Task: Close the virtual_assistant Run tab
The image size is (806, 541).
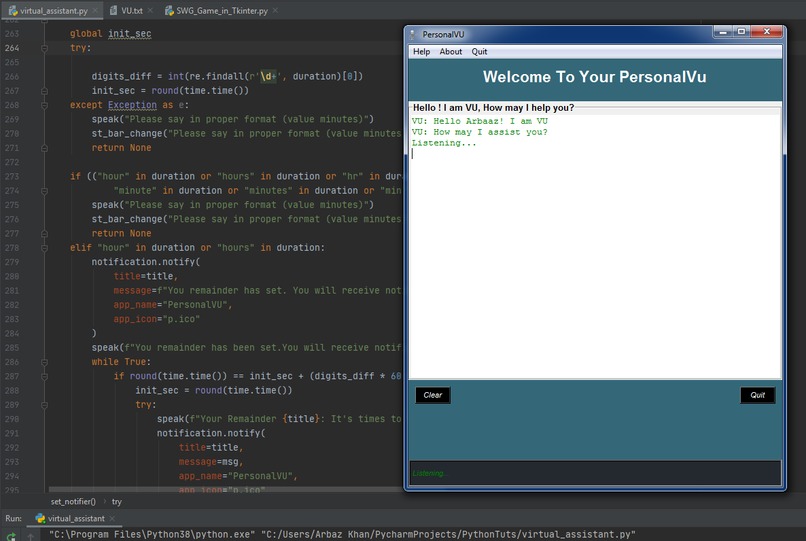Action: point(112,518)
